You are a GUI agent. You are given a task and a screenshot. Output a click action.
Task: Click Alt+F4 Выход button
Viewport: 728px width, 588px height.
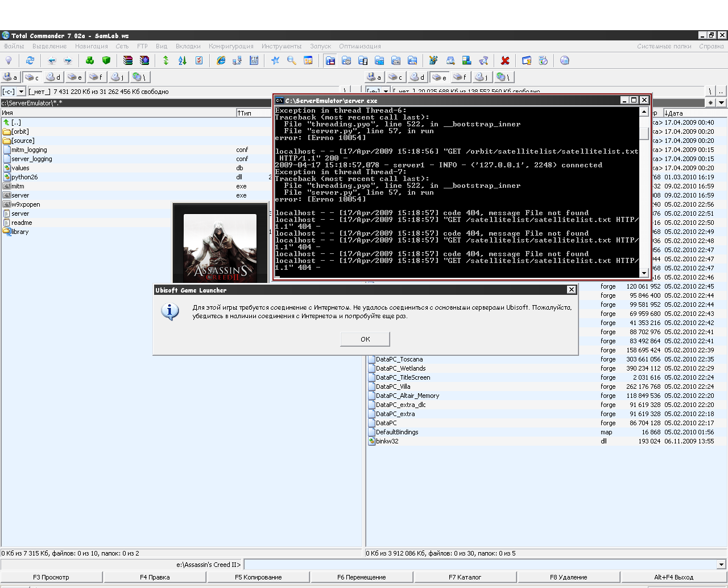coord(673,577)
